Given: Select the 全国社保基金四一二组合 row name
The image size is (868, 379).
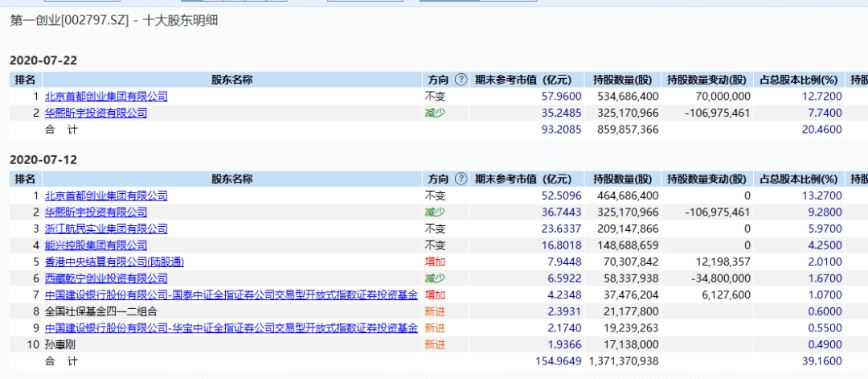Looking at the screenshot, I should 101,311.
